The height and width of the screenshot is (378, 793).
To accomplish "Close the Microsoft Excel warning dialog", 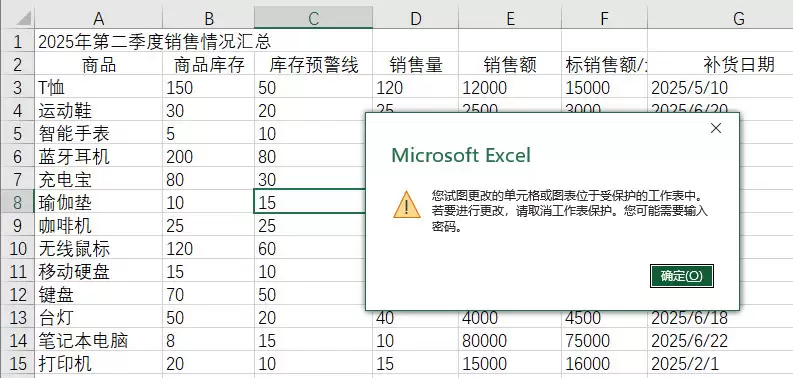I will [x=716, y=129].
